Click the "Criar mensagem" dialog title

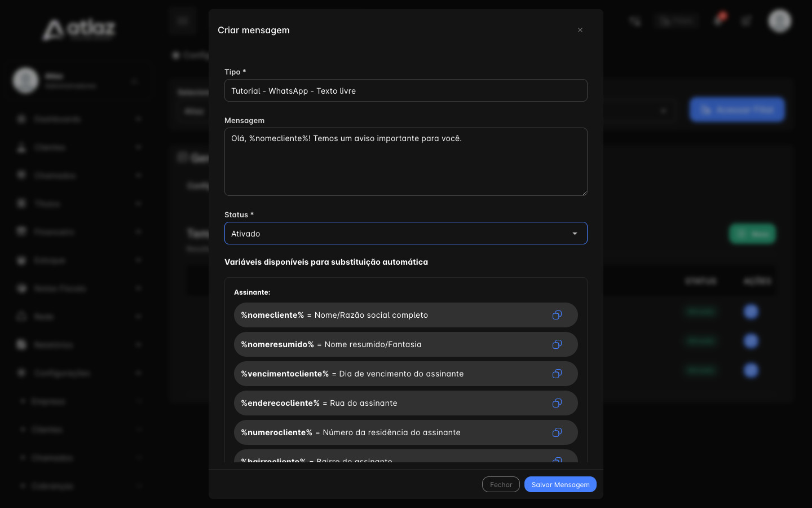(x=254, y=30)
